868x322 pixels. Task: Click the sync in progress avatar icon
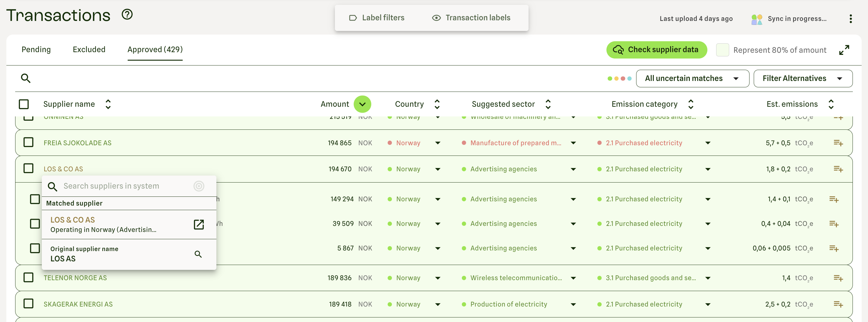[x=756, y=19]
